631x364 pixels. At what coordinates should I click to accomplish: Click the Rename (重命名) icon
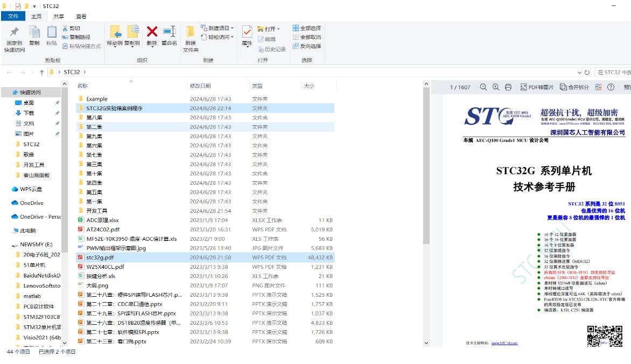pyautogui.click(x=170, y=32)
